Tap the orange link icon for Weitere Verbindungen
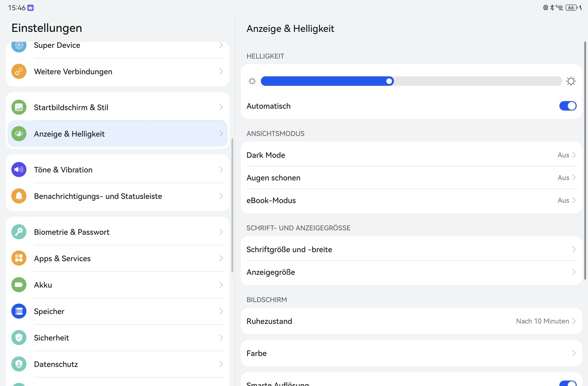588x386 pixels. click(x=19, y=71)
